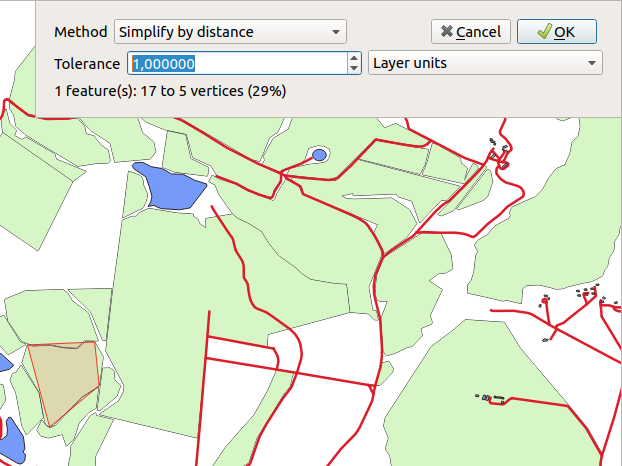
Task: Click the feature vertices count status text
Action: point(170,91)
